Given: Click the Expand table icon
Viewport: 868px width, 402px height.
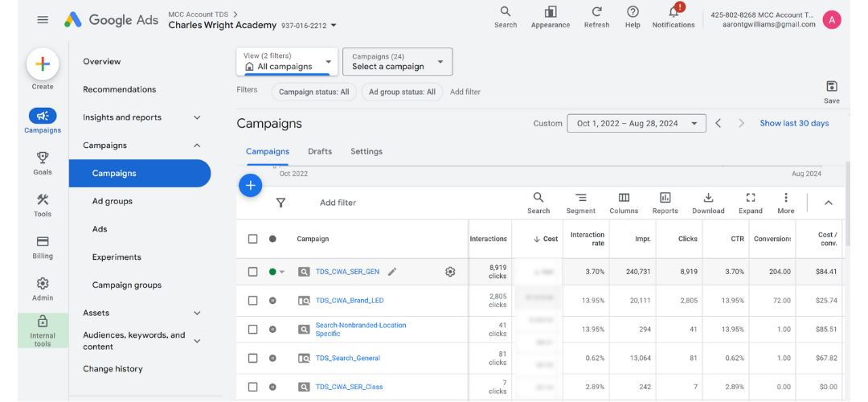Looking at the screenshot, I should click(x=750, y=198).
